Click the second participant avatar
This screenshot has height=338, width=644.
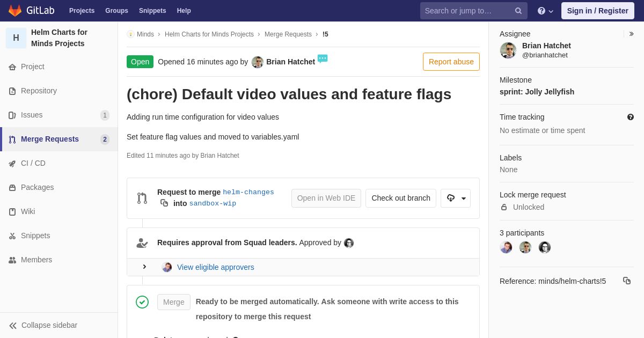click(x=525, y=247)
